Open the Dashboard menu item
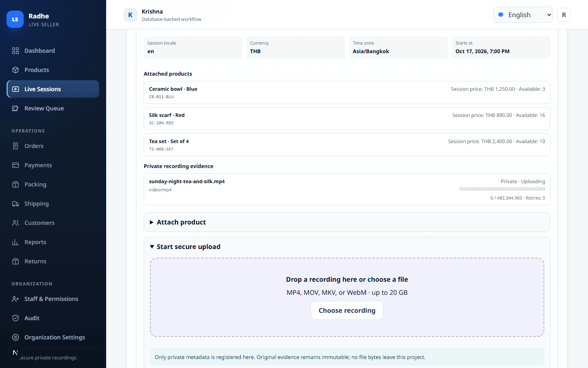The image size is (588, 368). [53, 51]
